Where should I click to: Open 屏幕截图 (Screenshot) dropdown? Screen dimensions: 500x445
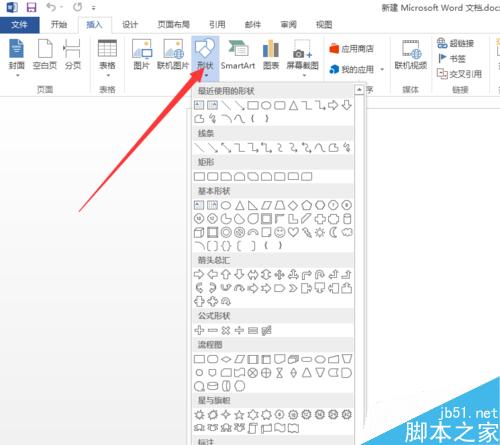point(303,57)
